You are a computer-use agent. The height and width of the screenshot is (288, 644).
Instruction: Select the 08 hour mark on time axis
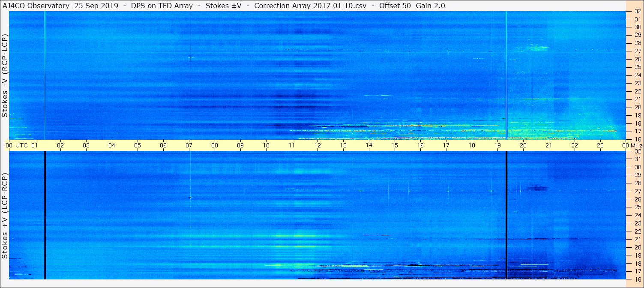(215, 145)
